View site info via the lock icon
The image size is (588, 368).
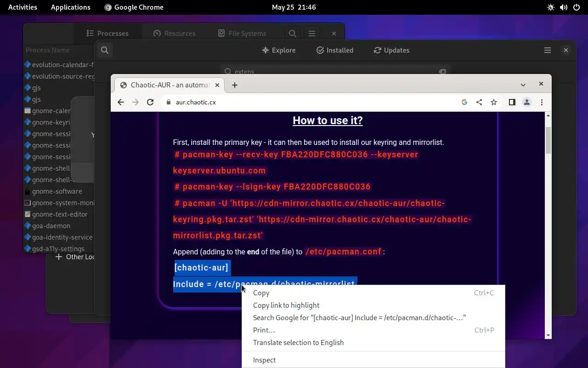[x=168, y=102]
